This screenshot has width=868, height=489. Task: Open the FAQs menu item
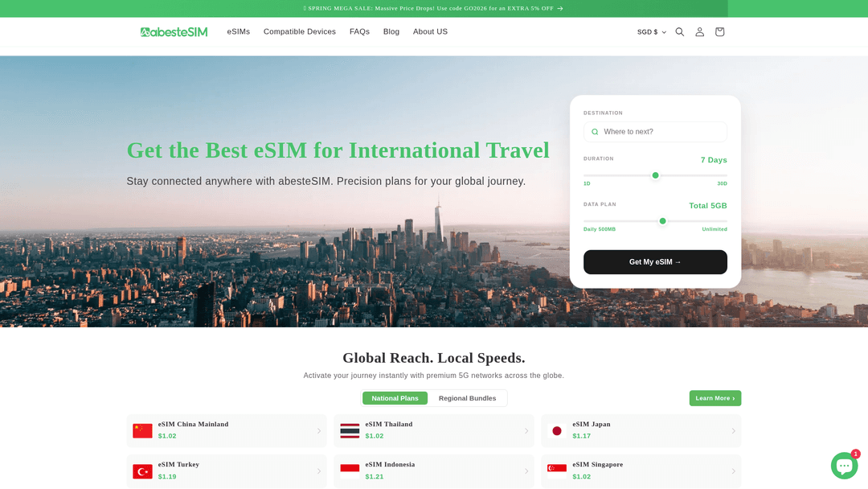pyautogui.click(x=359, y=31)
